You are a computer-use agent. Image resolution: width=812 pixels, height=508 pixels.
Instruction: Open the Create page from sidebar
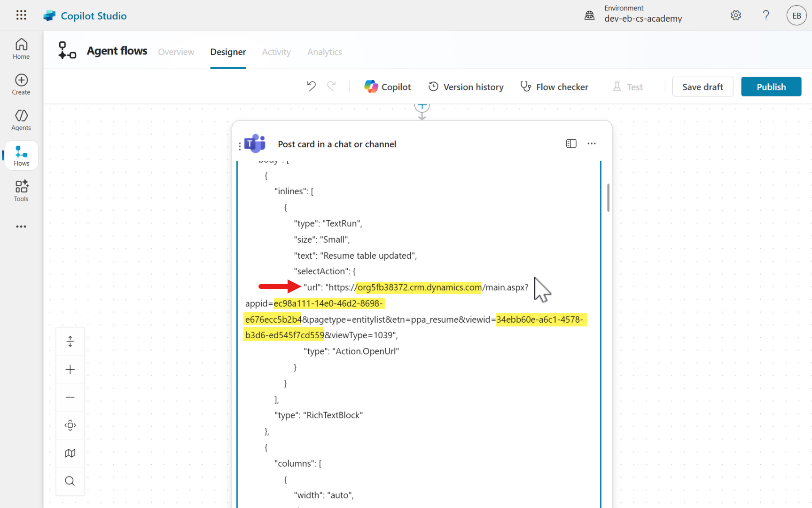point(21,85)
